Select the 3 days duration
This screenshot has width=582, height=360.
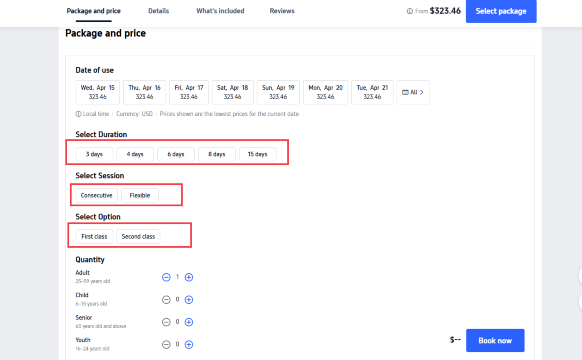(94, 154)
